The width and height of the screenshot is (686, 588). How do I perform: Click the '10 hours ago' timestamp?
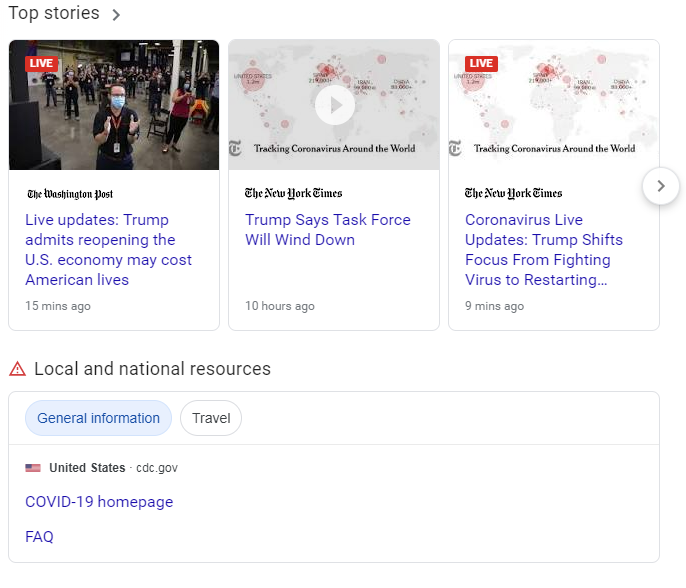point(280,306)
